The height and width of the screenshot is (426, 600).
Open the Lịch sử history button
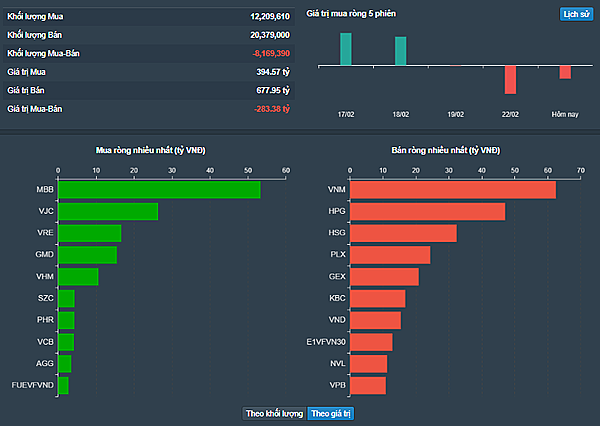[576, 14]
